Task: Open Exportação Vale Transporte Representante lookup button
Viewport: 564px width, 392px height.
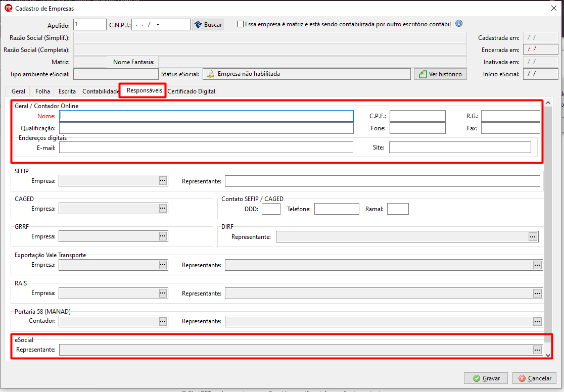Action: tap(537, 265)
